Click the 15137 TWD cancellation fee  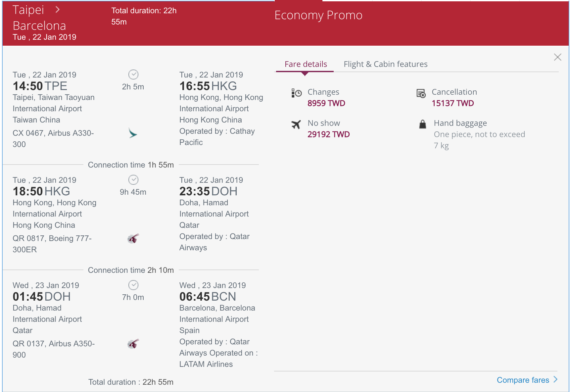(452, 103)
